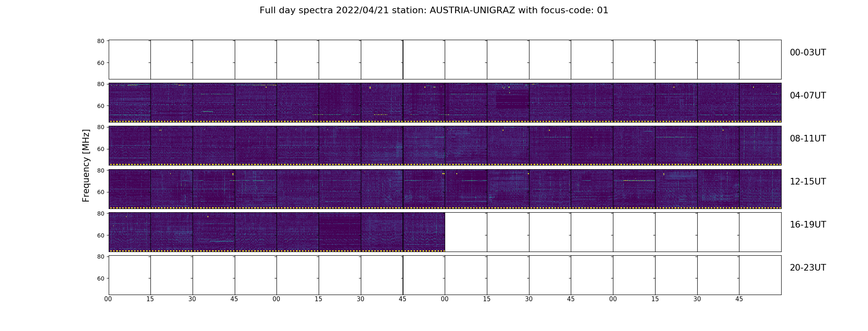Viewport: 868px width, 331px height.
Task: Click the 80 tick of the 00-03UT row
Action: pos(100,41)
